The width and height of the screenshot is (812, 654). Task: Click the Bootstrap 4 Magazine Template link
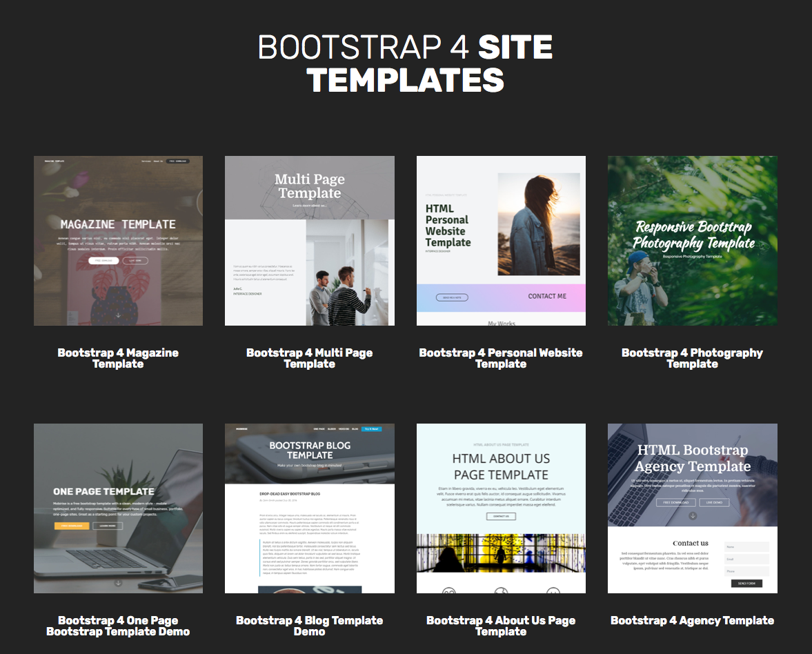pos(118,358)
